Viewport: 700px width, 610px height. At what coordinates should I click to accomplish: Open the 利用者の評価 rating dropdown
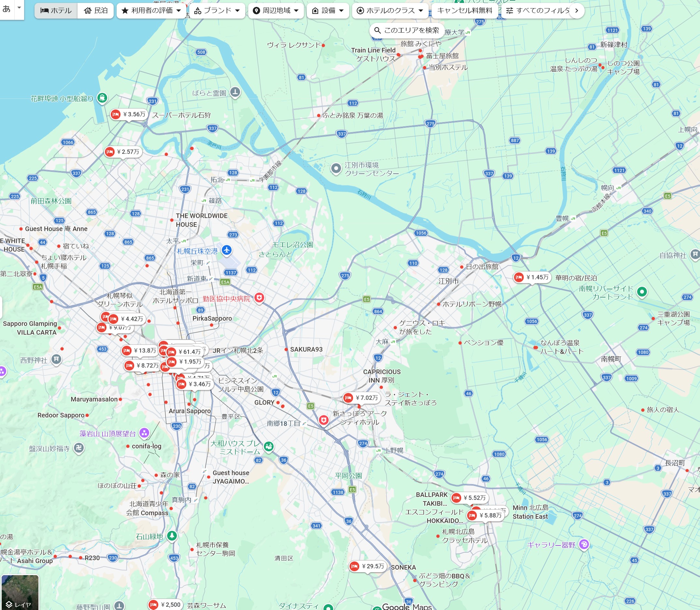[151, 10]
